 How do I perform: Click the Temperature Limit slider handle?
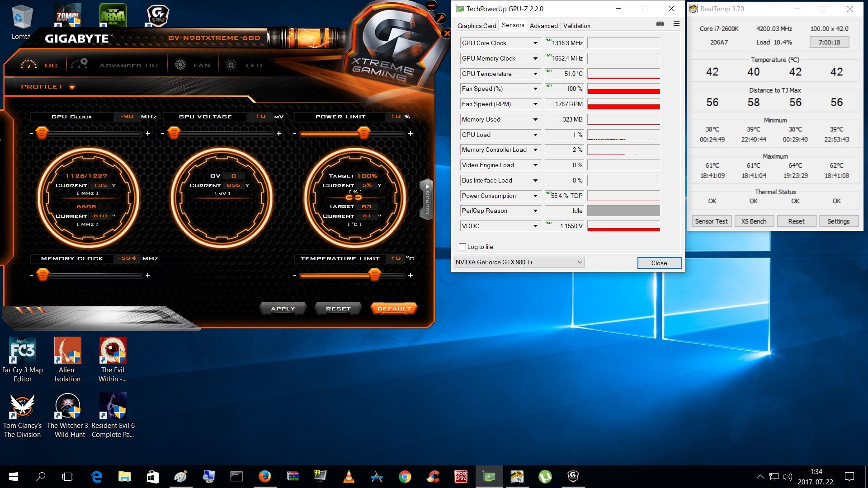(x=375, y=275)
